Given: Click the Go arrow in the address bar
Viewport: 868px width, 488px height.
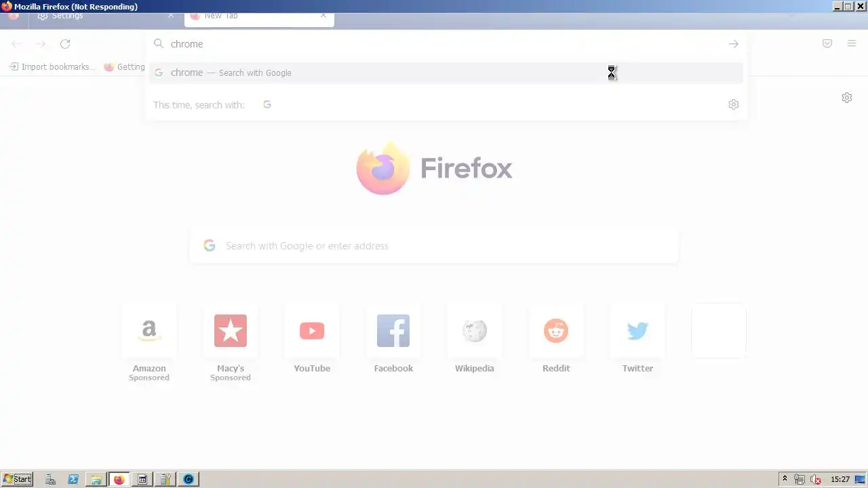Looking at the screenshot, I should pos(733,44).
